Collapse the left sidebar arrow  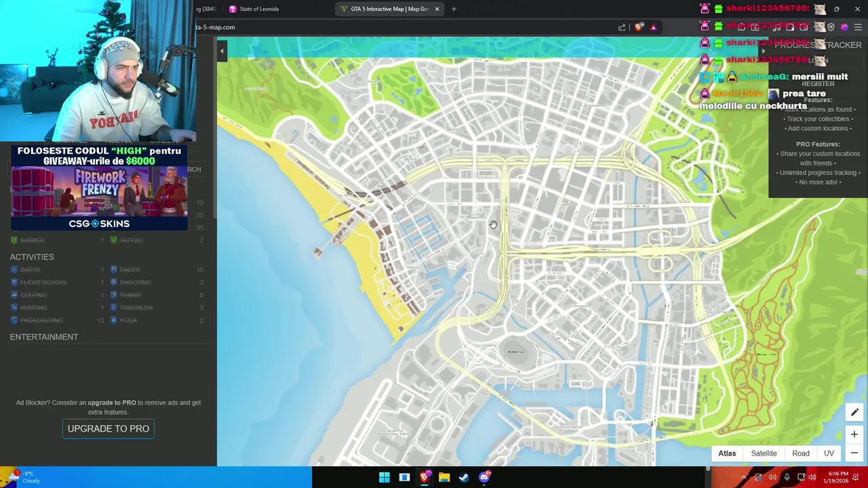[x=221, y=50]
